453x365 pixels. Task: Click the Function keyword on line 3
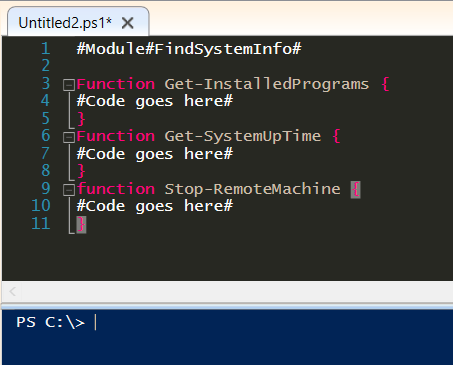(x=116, y=84)
